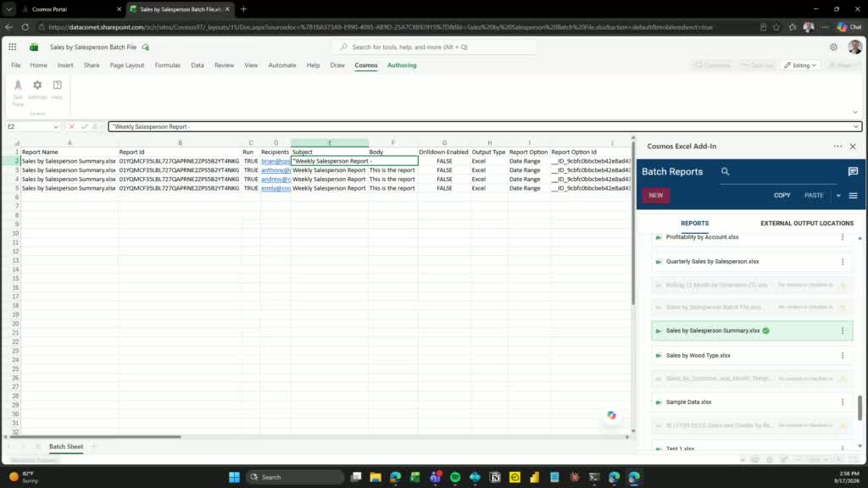The width and height of the screenshot is (868, 488).
Task: Open the anthony email link in Recipients
Action: 275,170
